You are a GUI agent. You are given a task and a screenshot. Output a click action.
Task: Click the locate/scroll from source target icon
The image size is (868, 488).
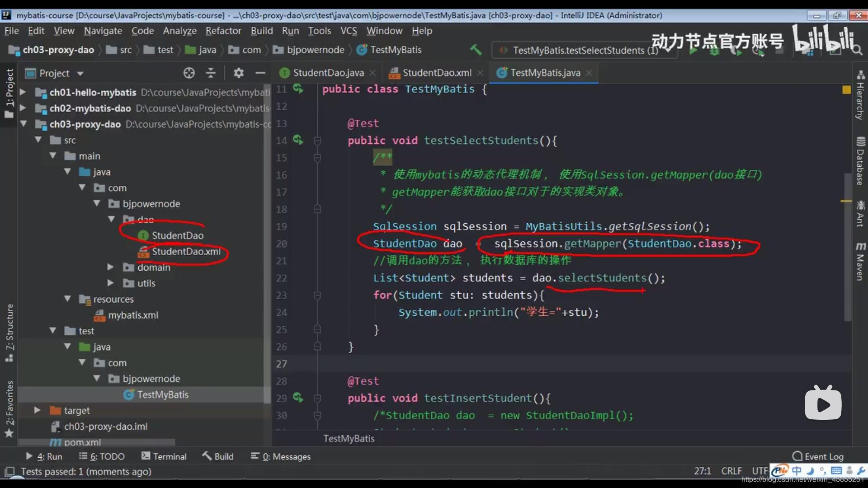pyautogui.click(x=189, y=73)
